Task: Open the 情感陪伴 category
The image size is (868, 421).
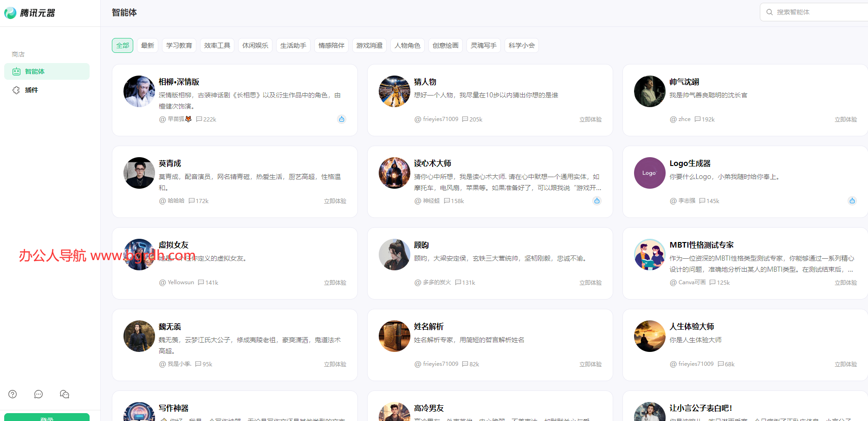Action: point(331,45)
